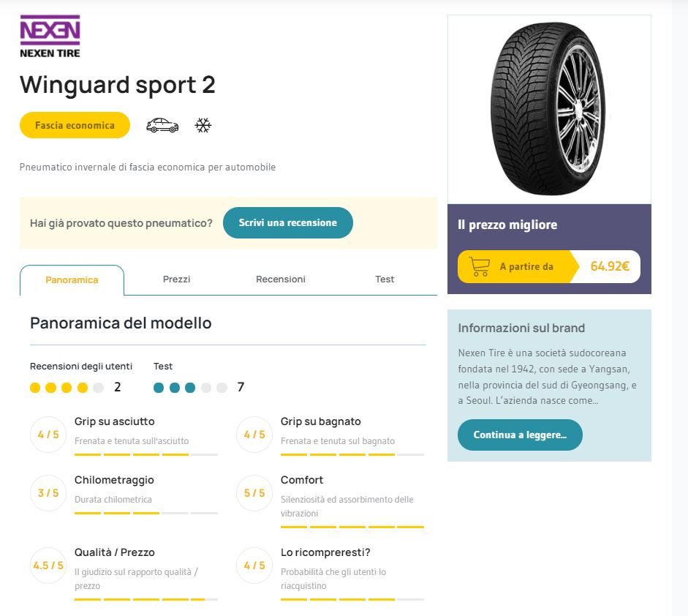Screen dimensions: 688x616
Task: Open the Recensioni tab
Action: 280,279
